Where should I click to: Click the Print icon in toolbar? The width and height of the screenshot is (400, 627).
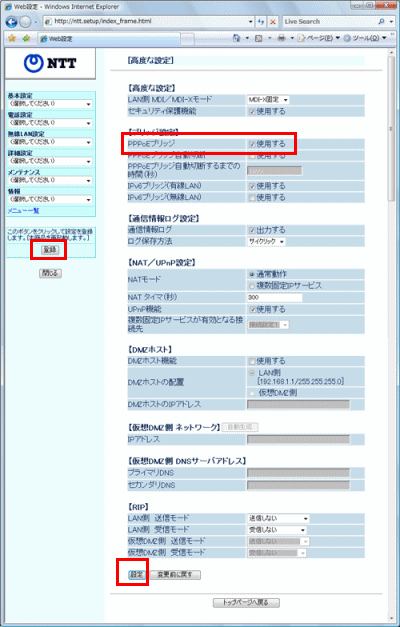282,38
